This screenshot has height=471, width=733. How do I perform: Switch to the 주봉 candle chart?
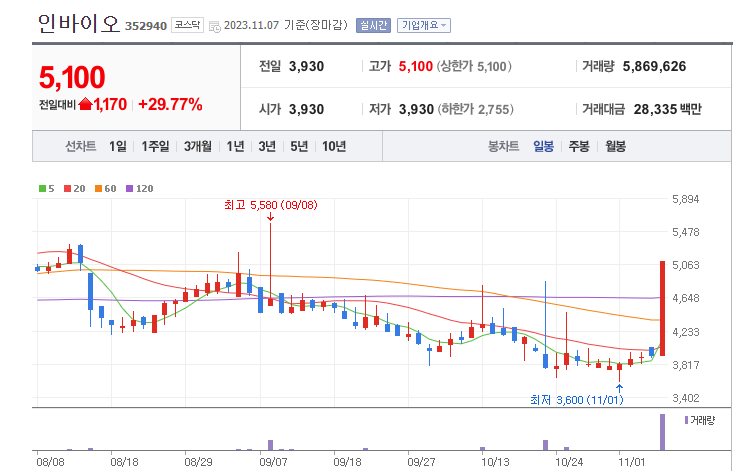(579, 146)
